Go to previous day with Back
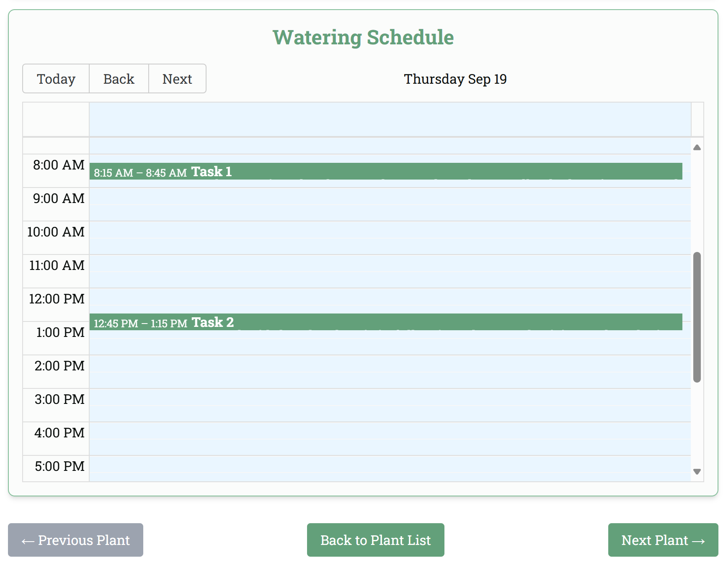The height and width of the screenshot is (573, 728). [119, 79]
